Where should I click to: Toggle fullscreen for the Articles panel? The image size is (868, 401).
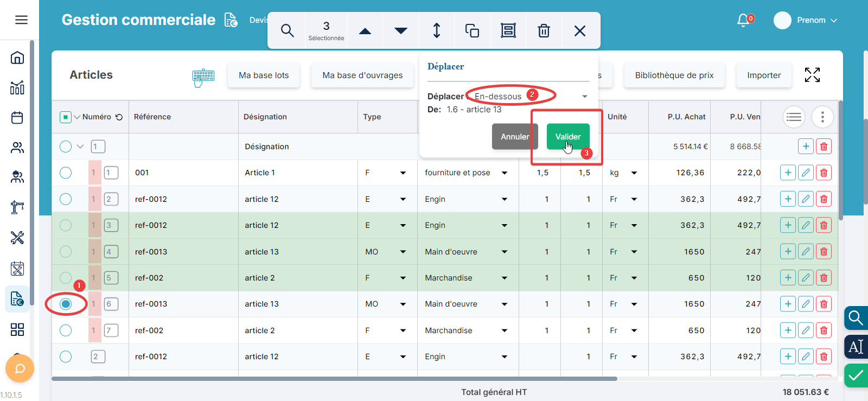(812, 75)
